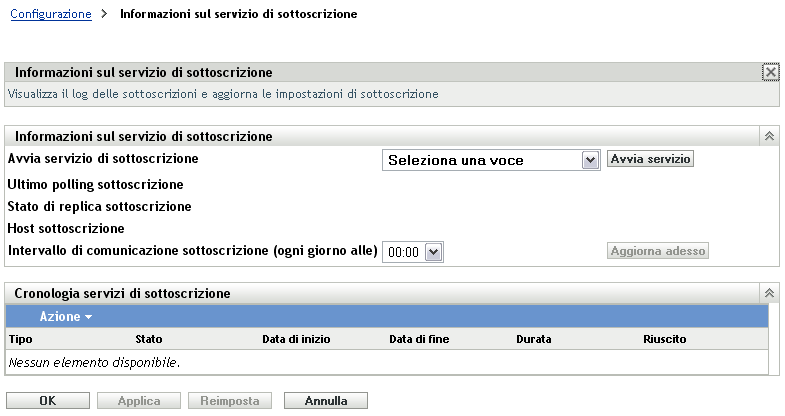Screen dimensions: 785x416
Task: Select the Durata column header
Action: 533,340
